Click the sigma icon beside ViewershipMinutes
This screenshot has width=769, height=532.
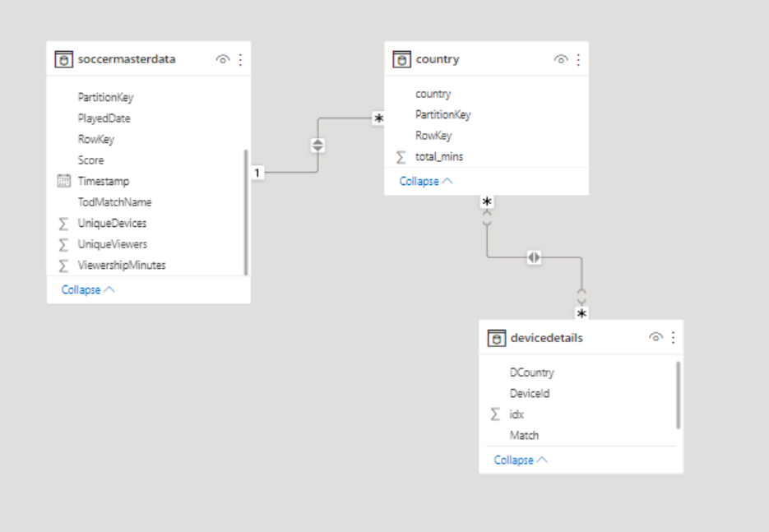click(x=63, y=266)
